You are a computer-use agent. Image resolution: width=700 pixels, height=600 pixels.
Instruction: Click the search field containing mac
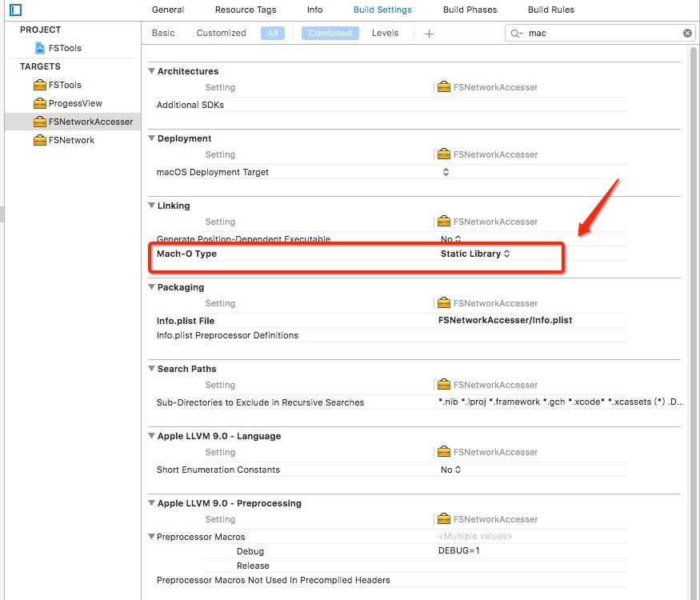coord(600,34)
